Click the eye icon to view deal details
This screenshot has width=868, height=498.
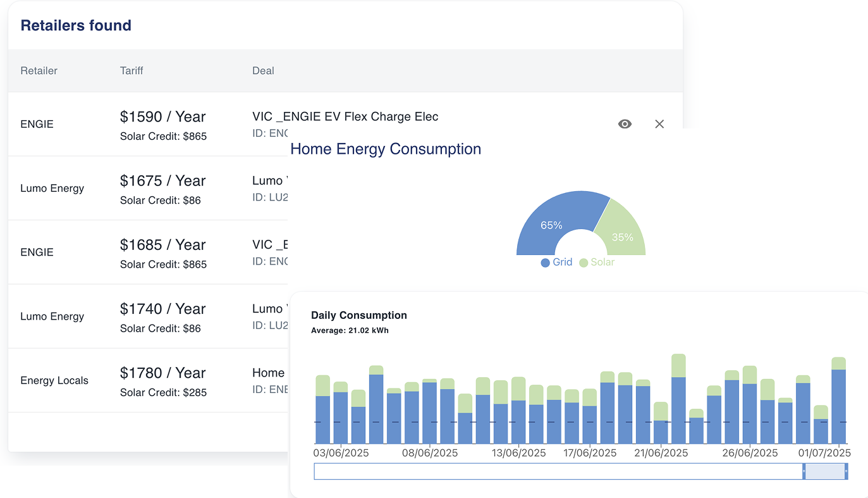pyautogui.click(x=625, y=124)
